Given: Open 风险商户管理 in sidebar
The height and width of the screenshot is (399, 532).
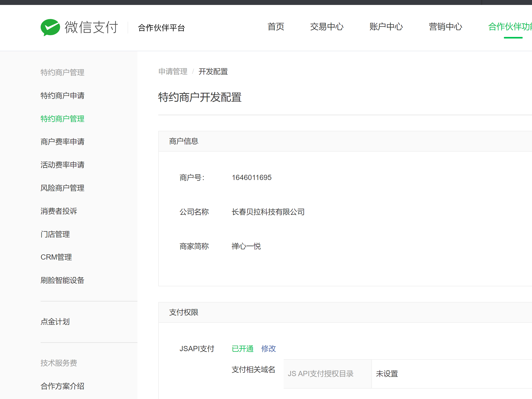Looking at the screenshot, I should [62, 188].
